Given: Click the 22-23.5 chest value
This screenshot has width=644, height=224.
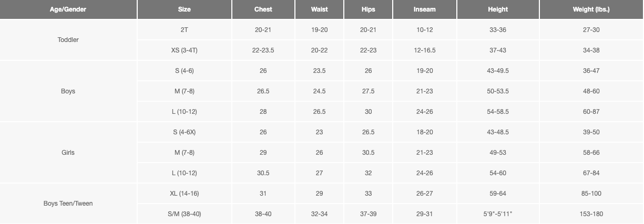Looking at the screenshot, I should (263, 50).
